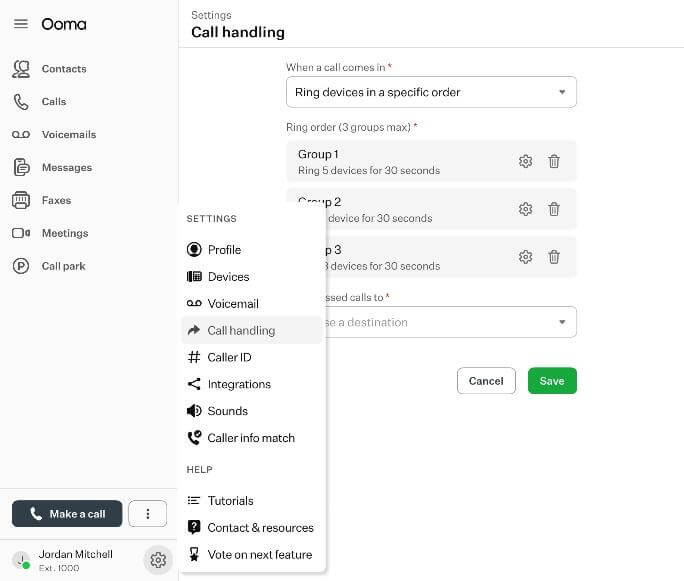Image resolution: width=684 pixels, height=581 pixels.
Task: Open Group 2 settings gear
Action: point(525,209)
